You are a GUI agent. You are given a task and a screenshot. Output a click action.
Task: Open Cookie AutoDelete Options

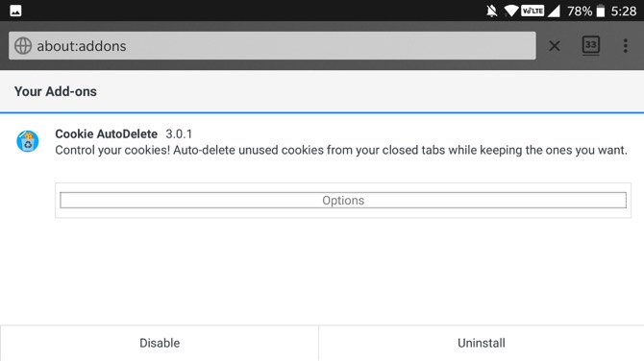point(343,201)
